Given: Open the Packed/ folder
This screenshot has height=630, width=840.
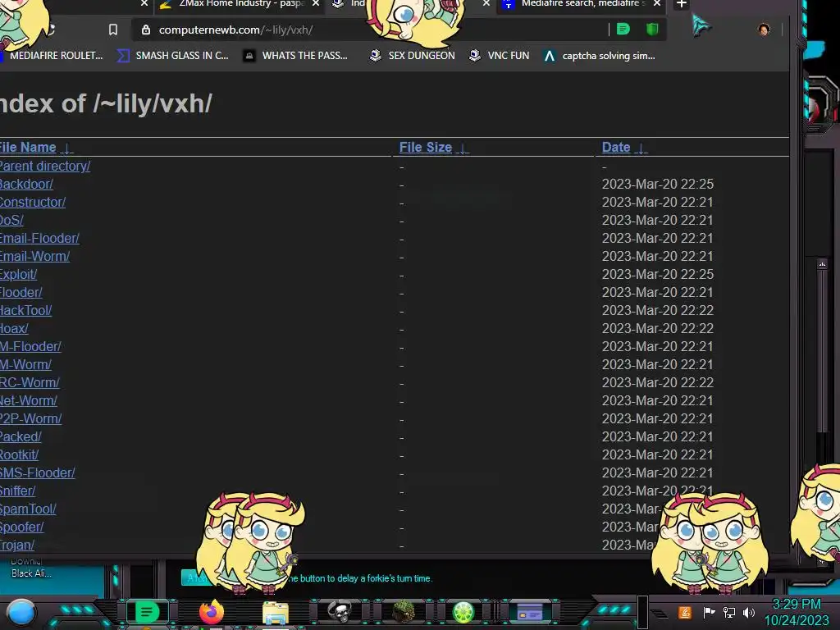Looking at the screenshot, I should 21,436.
